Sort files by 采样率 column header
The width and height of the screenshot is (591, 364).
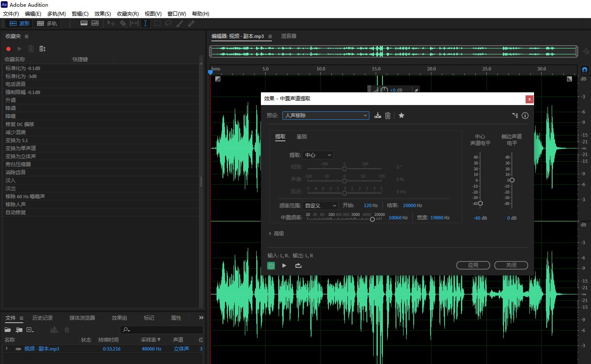pyautogui.click(x=151, y=340)
